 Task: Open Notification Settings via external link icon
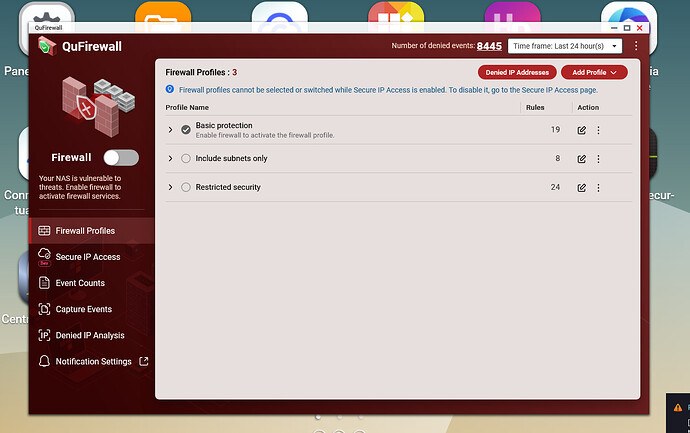click(143, 361)
